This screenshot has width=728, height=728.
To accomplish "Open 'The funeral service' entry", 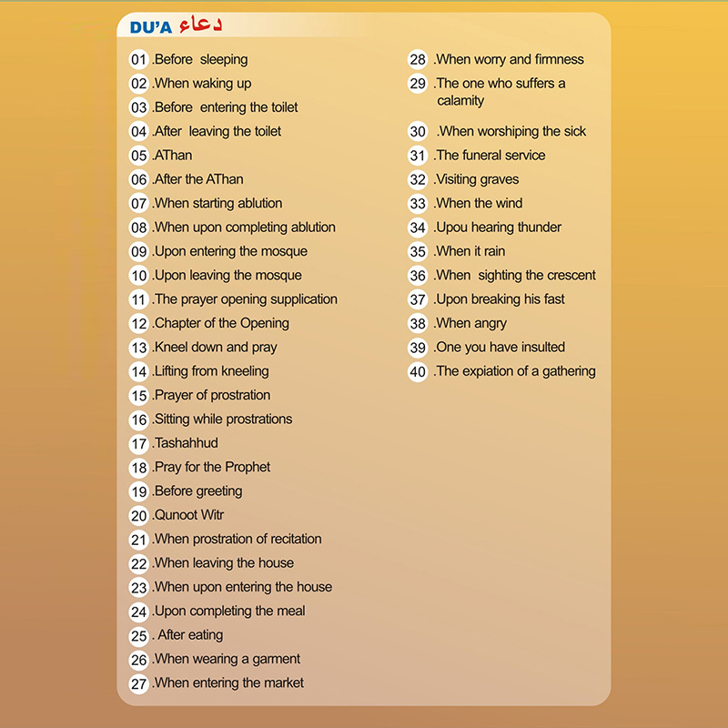I will (x=490, y=156).
